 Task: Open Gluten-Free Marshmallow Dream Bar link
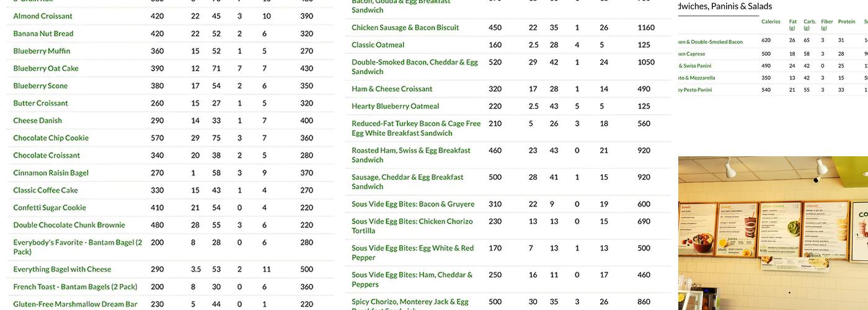click(x=75, y=304)
